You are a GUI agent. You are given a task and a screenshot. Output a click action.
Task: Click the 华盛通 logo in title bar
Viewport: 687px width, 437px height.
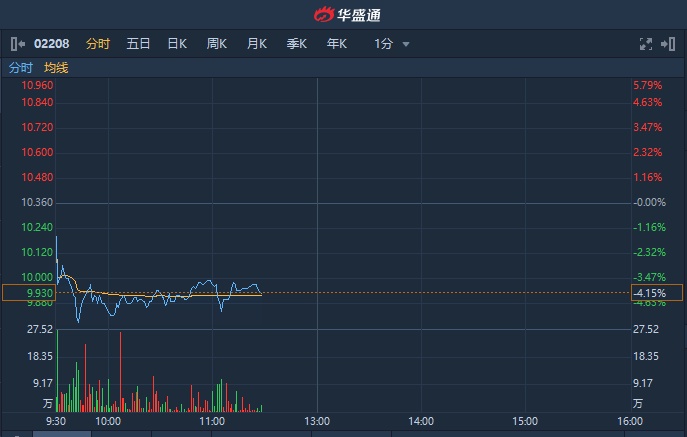[x=343, y=14]
